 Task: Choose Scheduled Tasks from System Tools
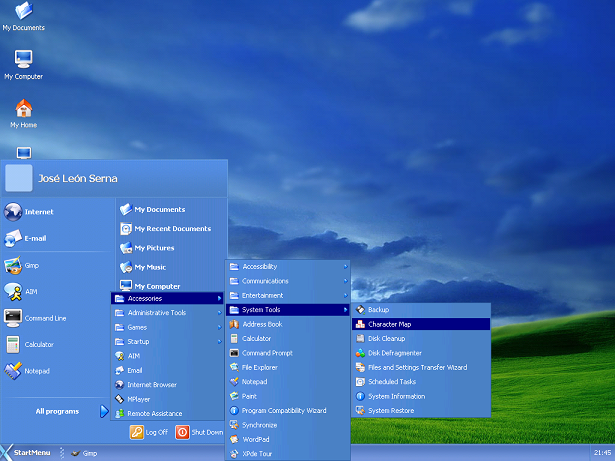coord(421,382)
